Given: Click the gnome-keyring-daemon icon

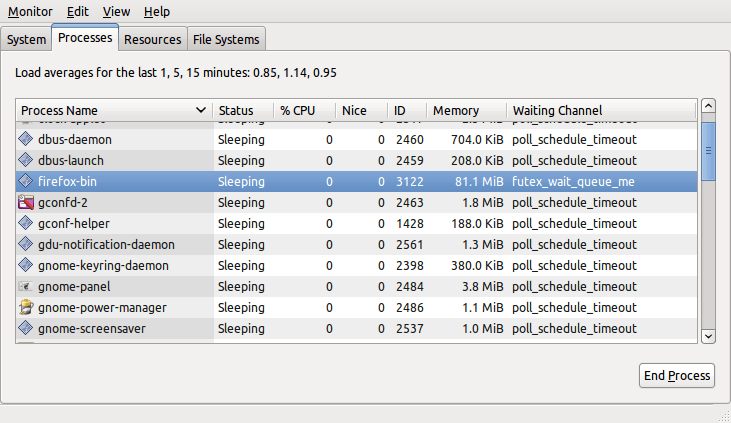Looking at the screenshot, I should 26,265.
